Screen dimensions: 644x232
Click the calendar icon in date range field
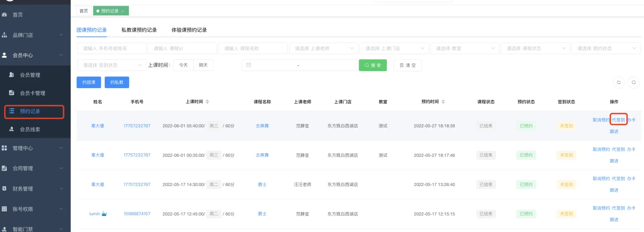tap(249, 65)
